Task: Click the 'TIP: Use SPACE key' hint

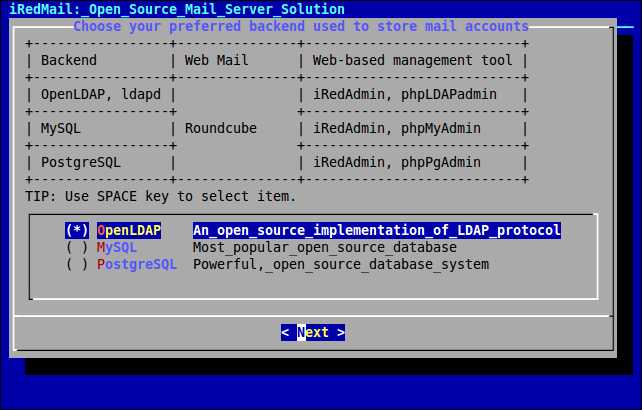Action: coord(160,196)
